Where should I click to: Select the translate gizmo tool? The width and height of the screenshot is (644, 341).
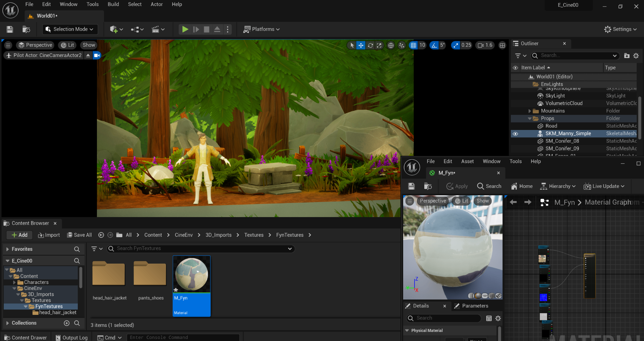(x=361, y=45)
